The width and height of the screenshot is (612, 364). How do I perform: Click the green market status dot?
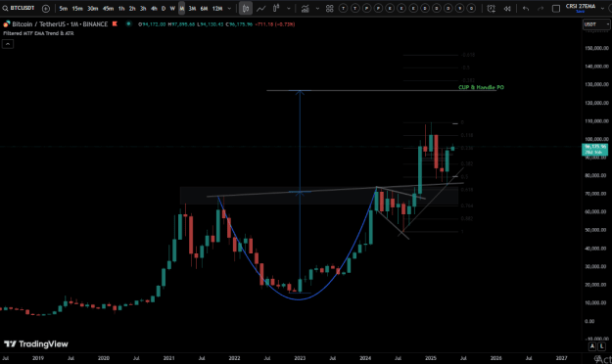128,24
